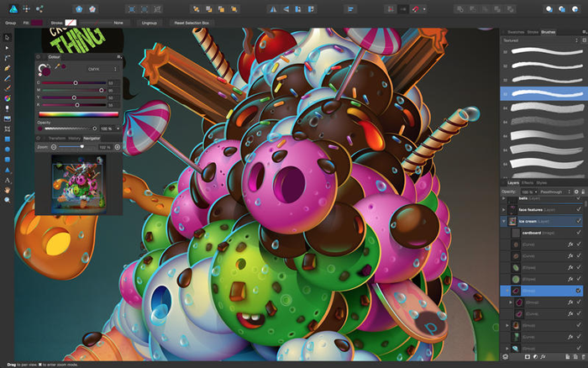This screenshot has height=368, width=588.
Task: Open the CMYK colour model dropdown
Action: pos(102,69)
